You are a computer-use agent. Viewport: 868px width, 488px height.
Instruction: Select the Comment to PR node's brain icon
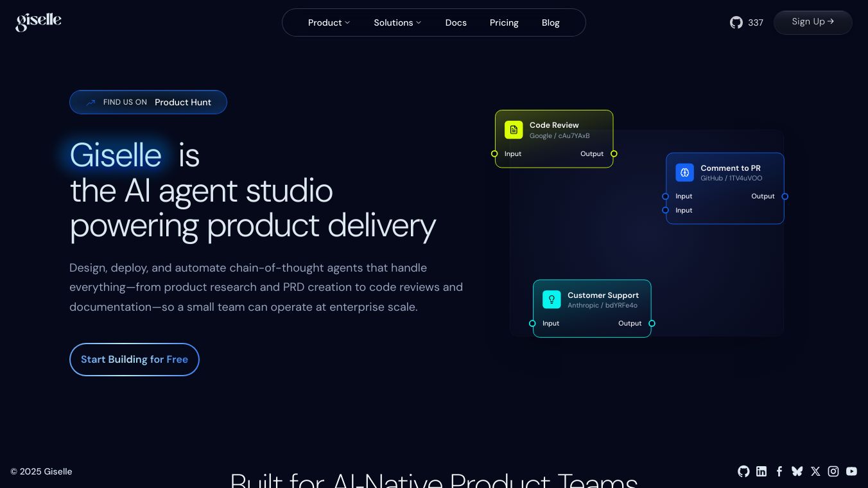684,172
